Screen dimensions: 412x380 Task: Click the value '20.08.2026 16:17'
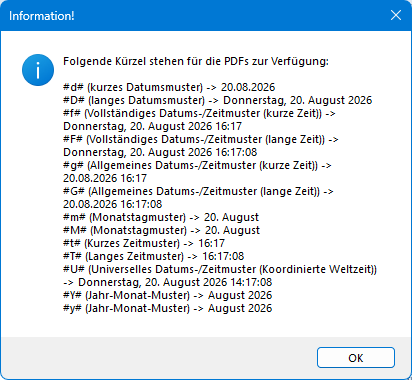click(105, 178)
